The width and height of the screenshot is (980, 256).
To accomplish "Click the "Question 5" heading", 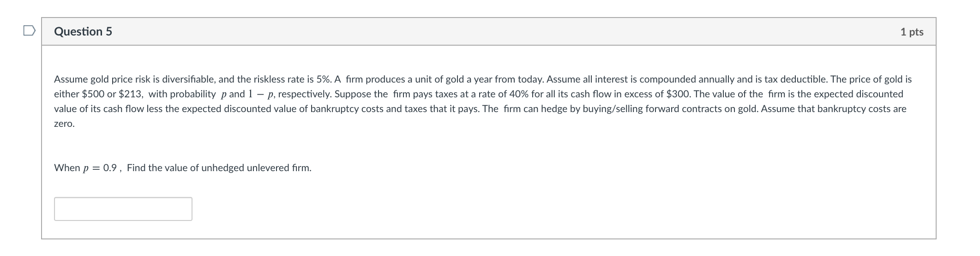I will 83,31.
